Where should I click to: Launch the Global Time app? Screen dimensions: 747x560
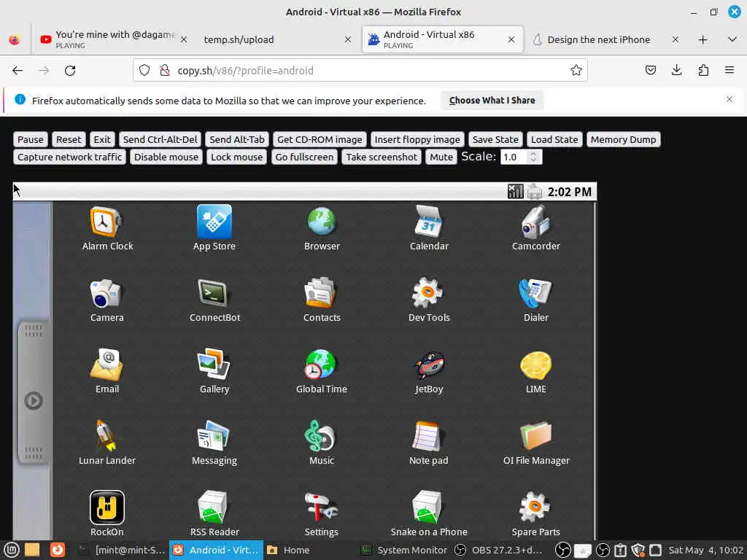tap(322, 371)
